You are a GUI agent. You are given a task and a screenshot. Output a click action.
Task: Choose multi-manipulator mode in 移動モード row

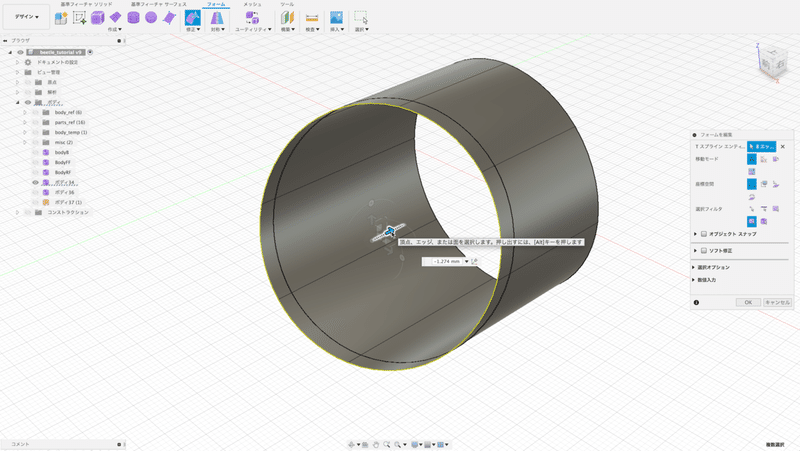752,159
